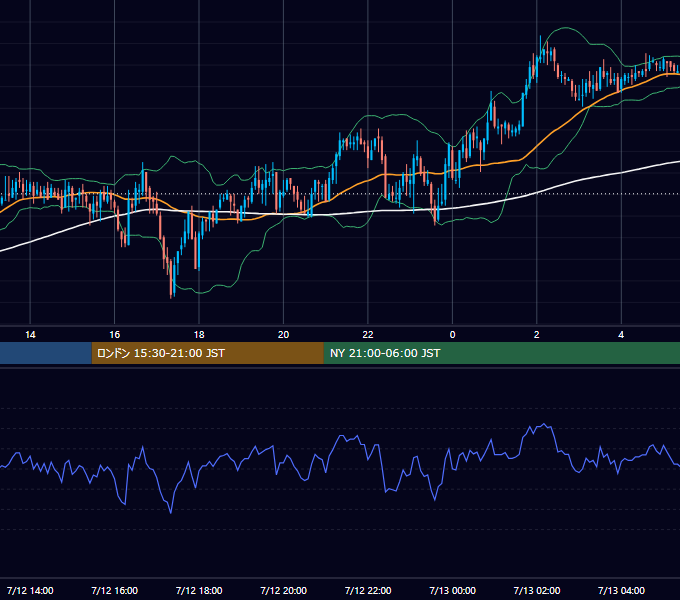Click the 7/13 00:00 date label
The width and height of the screenshot is (680, 600).
[452, 590]
